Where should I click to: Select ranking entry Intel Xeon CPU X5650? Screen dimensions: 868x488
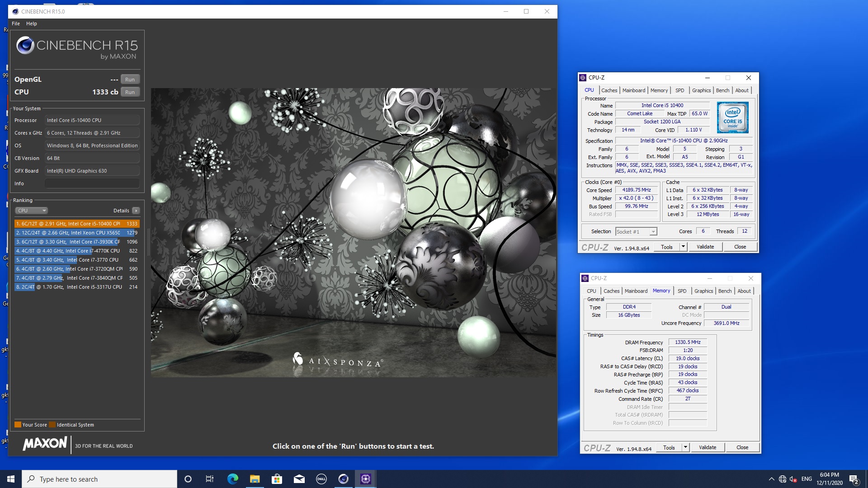click(x=77, y=233)
